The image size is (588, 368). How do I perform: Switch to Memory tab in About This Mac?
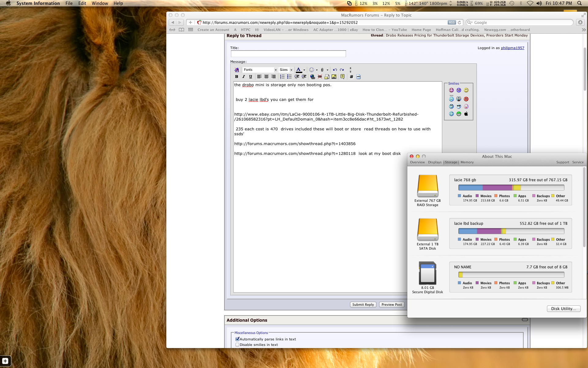(467, 162)
